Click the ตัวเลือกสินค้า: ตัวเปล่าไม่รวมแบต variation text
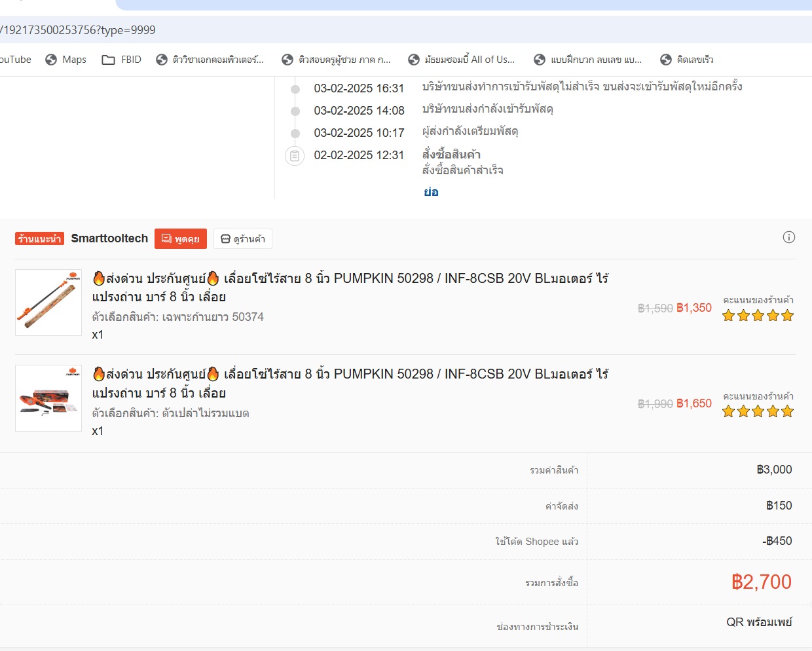Viewport: 812px width, 651px height. point(170,413)
